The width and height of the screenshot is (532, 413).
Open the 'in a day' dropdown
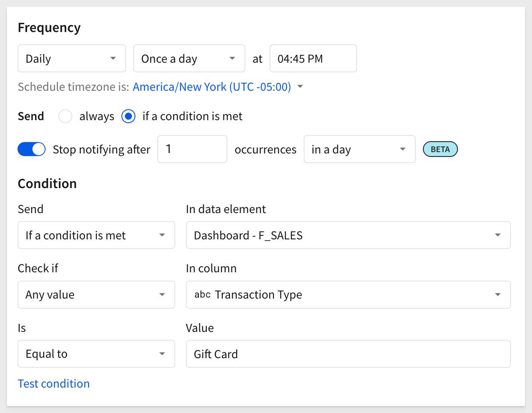coord(359,149)
